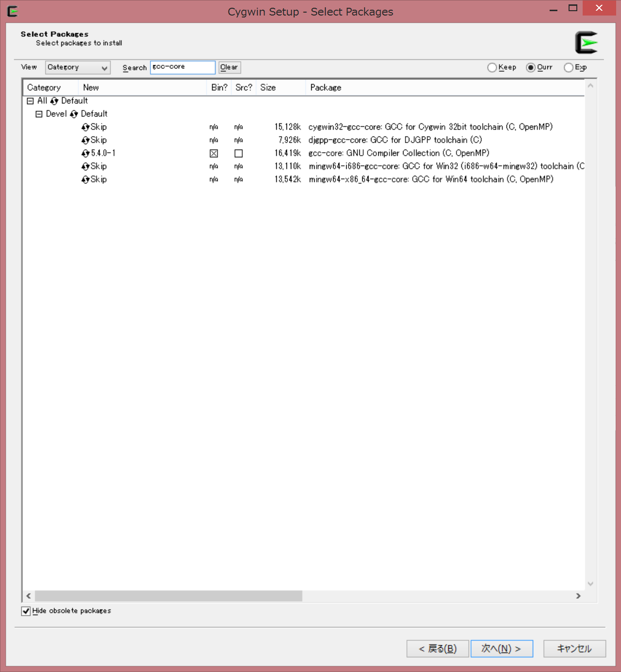Check the Src checkbox for gcc-core
621x672 pixels.
click(x=238, y=153)
